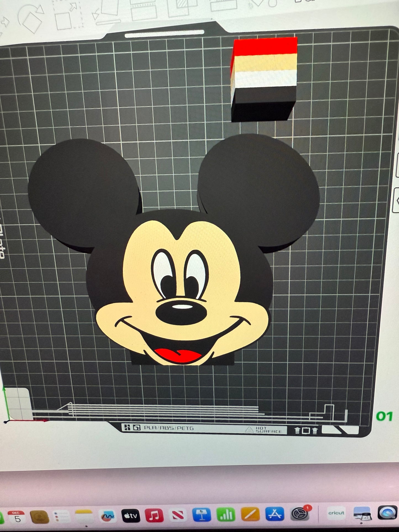Open Cricut app from the Dock

tap(336, 513)
